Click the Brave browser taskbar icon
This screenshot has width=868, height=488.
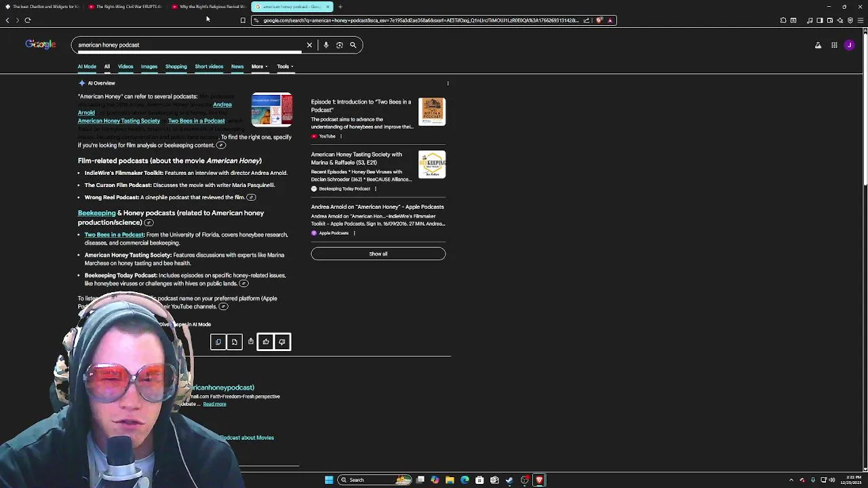(539, 480)
